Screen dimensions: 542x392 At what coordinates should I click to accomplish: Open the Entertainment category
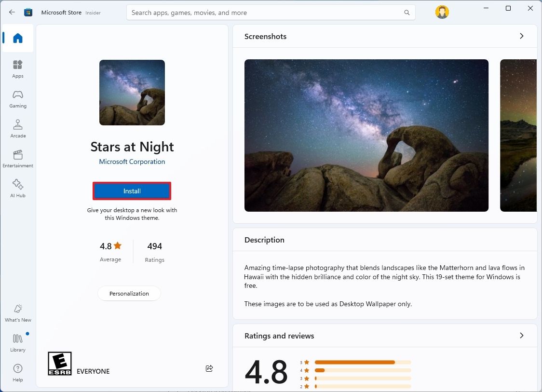point(17,157)
